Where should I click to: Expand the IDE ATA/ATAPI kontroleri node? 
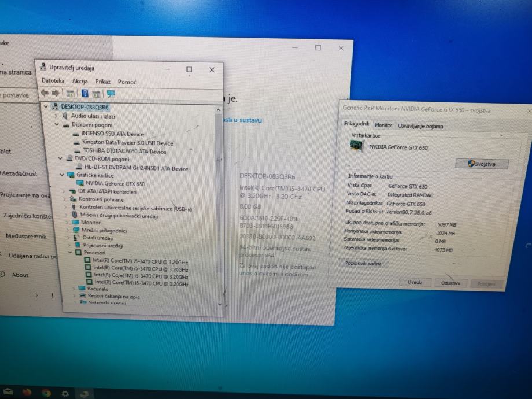(64, 191)
